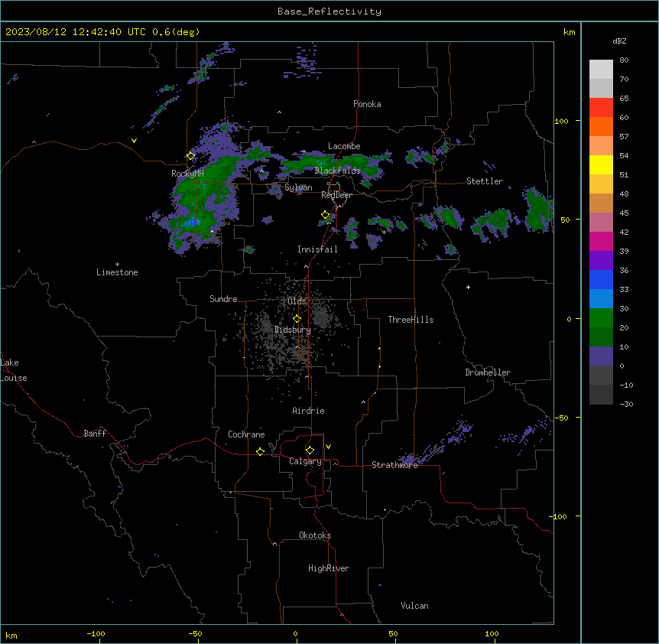Click the yellow diamond marker near RockyMH
This screenshot has width=659, height=644.
(x=190, y=156)
